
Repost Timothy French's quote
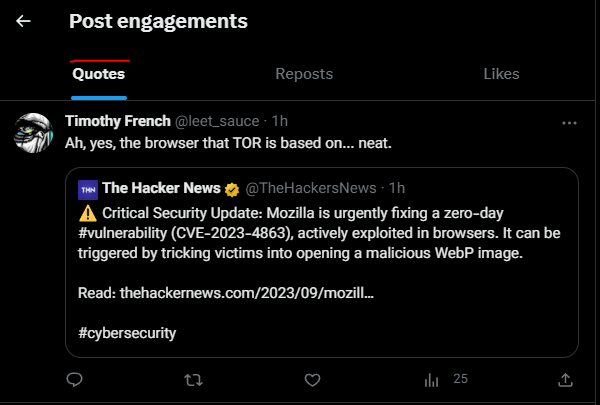tap(193, 380)
